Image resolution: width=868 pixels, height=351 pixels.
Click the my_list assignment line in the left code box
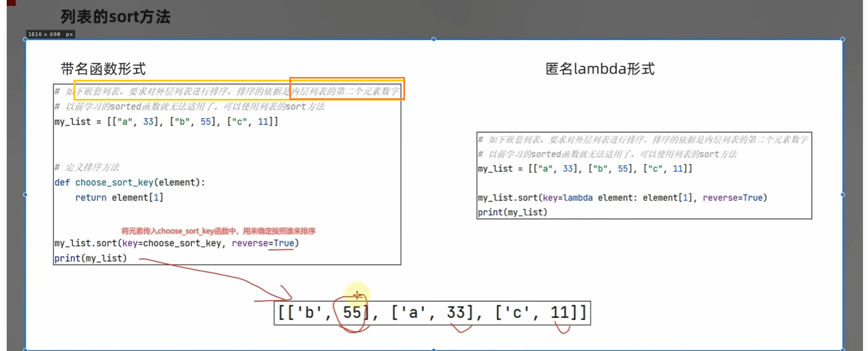pyautogui.click(x=166, y=121)
